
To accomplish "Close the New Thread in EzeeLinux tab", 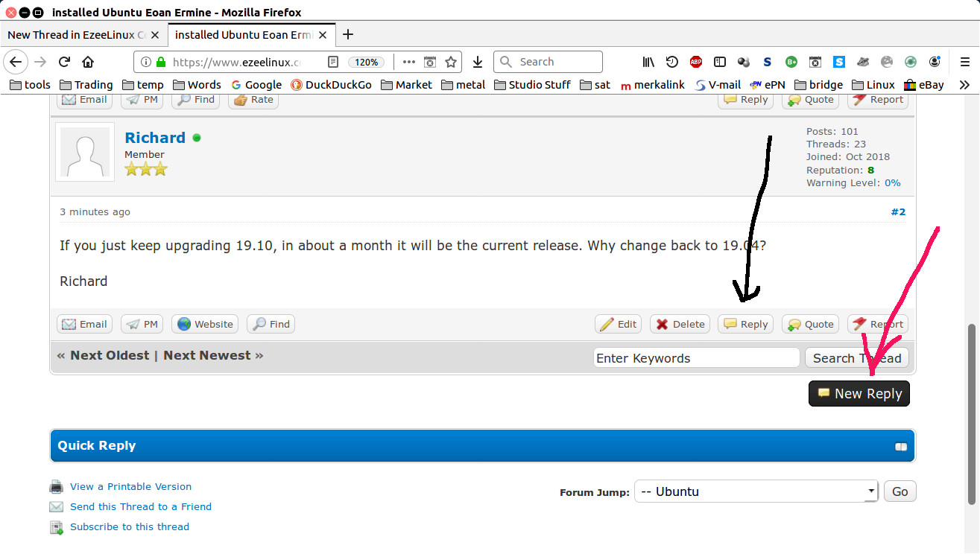I will pos(155,35).
